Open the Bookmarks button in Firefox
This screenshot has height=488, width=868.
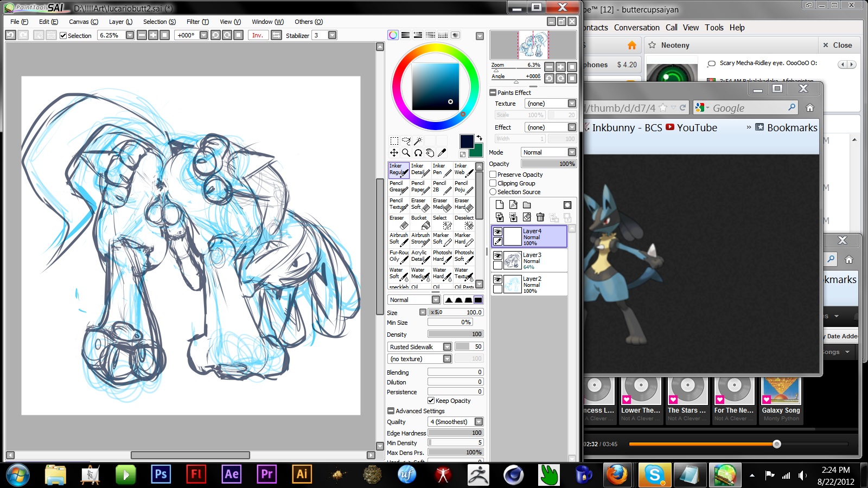coord(786,127)
